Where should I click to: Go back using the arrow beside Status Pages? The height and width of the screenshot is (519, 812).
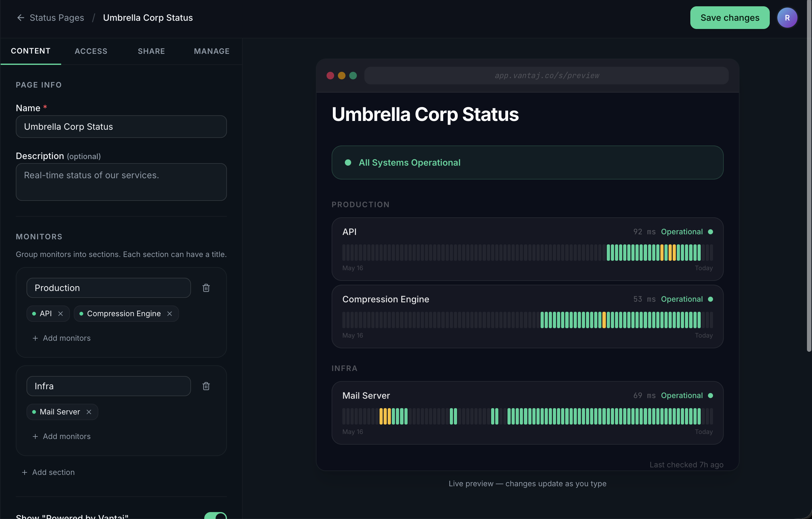pos(20,18)
